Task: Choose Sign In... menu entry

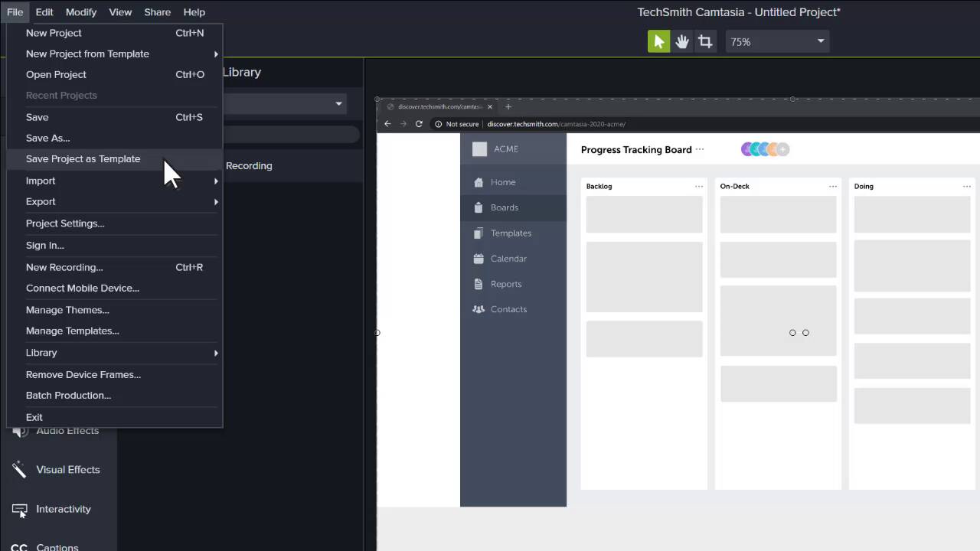Action: [x=114, y=245]
